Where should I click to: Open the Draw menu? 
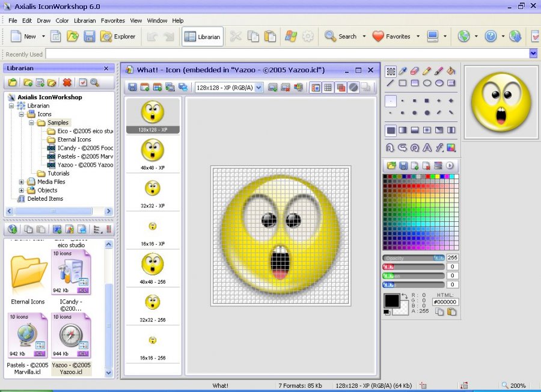point(43,20)
